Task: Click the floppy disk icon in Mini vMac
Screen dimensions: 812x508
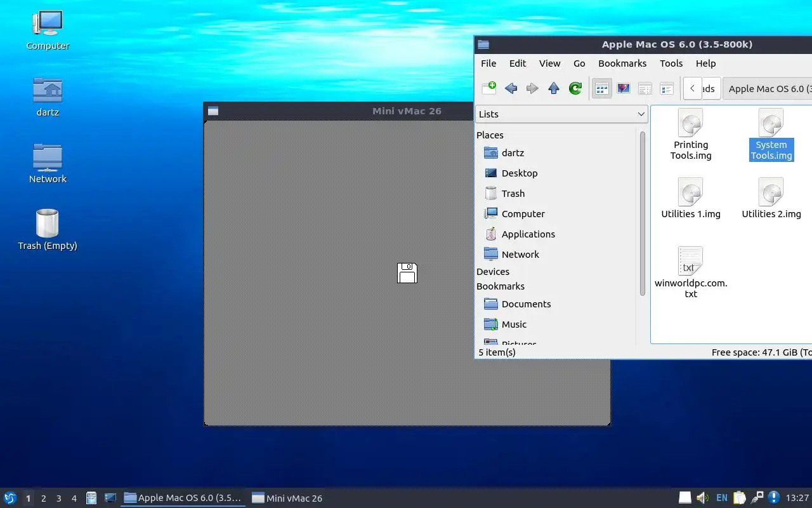Action: click(x=407, y=273)
